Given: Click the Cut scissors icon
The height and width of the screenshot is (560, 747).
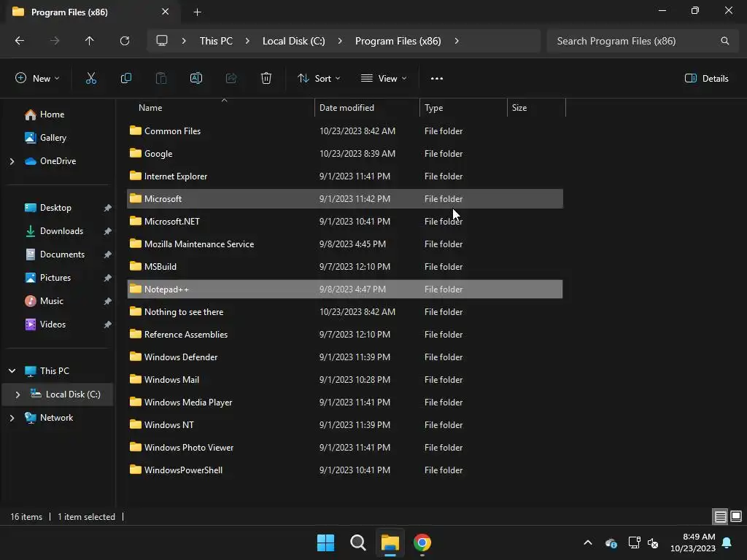Looking at the screenshot, I should click(x=90, y=79).
